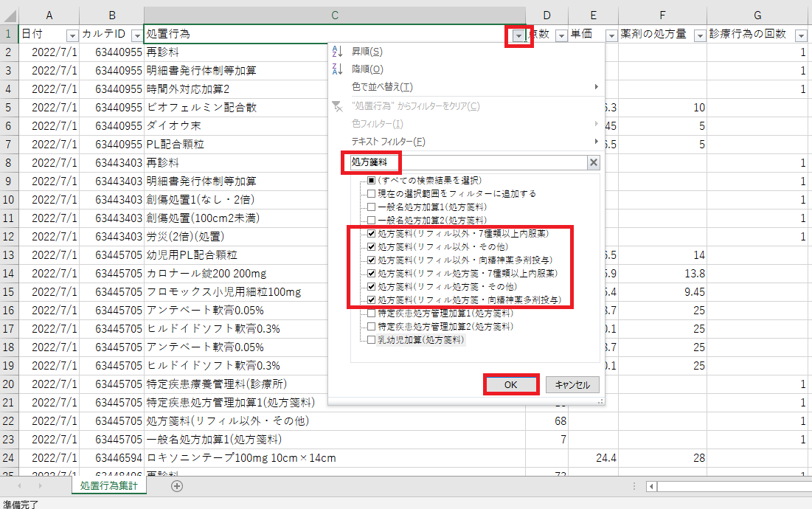Open the カルテID column filter dropdown

[x=136, y=35]
